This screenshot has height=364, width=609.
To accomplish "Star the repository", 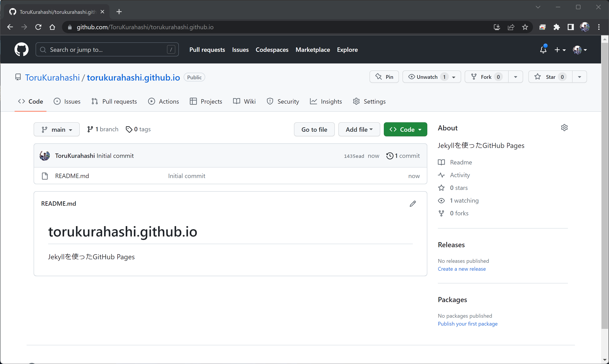I will pyautogui.click(x=550, y=77).
